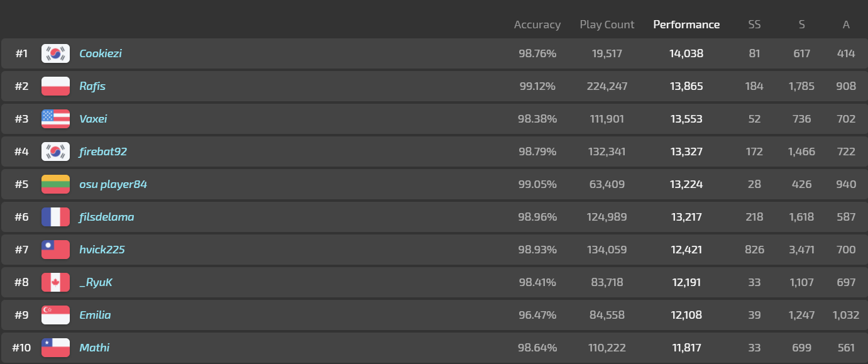
Task: Click Mathi's performance value 11,817
Action: coord(686,348)
